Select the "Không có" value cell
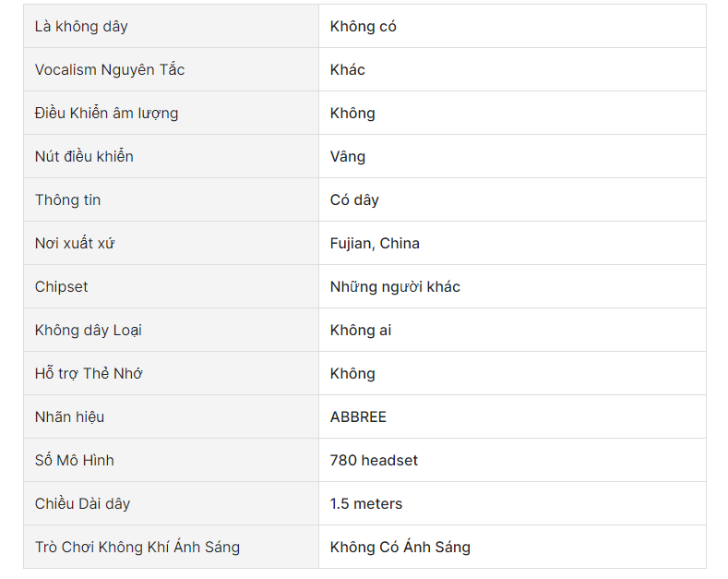 [364, 27]
